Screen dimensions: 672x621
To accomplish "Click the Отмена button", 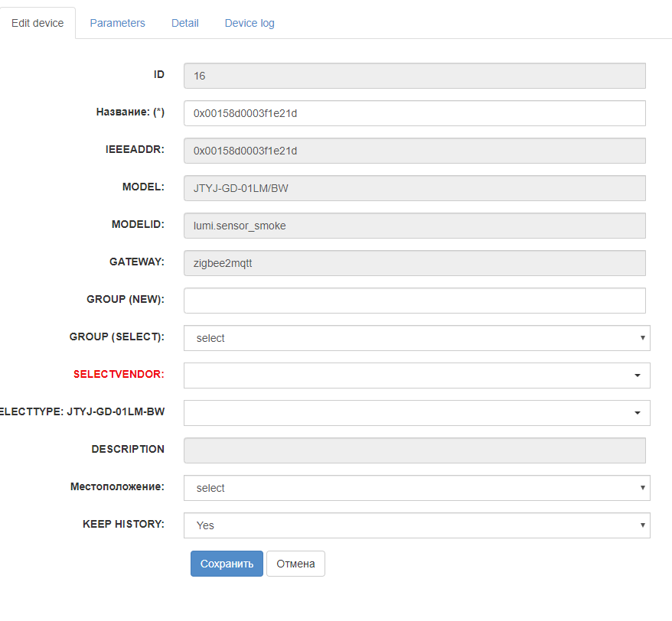I will [x=295, y=564].
